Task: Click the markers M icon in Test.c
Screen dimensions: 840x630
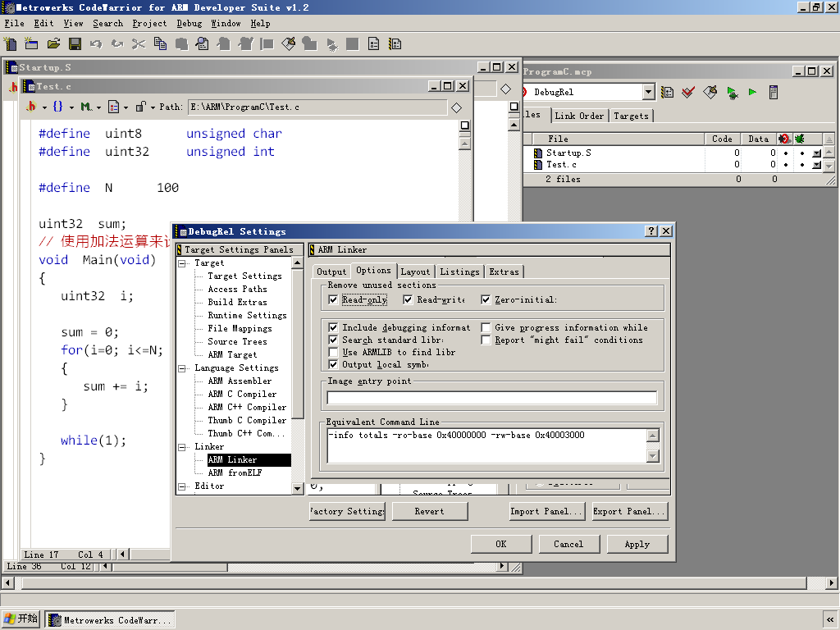Action: coord(85,107)
